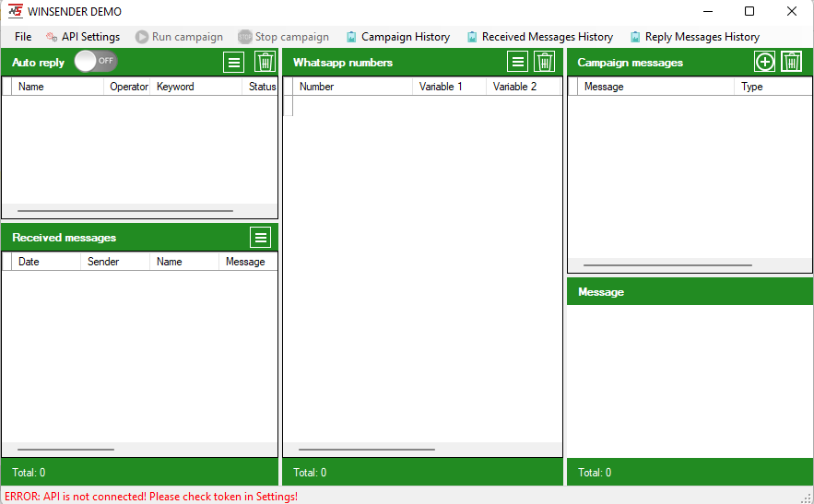Click the Campaign messages trash icon

click(x=792, y=62)
